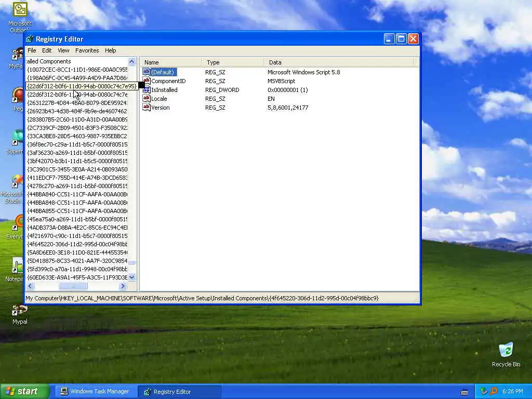Switch to Windows Task Manager taskbar button
532x399 pixels.
coord(95,392)
